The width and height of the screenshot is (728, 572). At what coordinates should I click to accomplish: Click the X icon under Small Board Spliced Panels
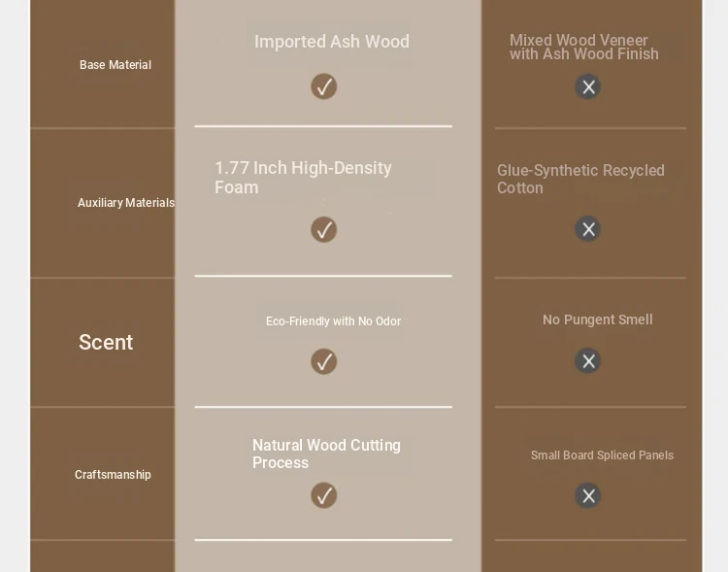click(x=588, y=495)
